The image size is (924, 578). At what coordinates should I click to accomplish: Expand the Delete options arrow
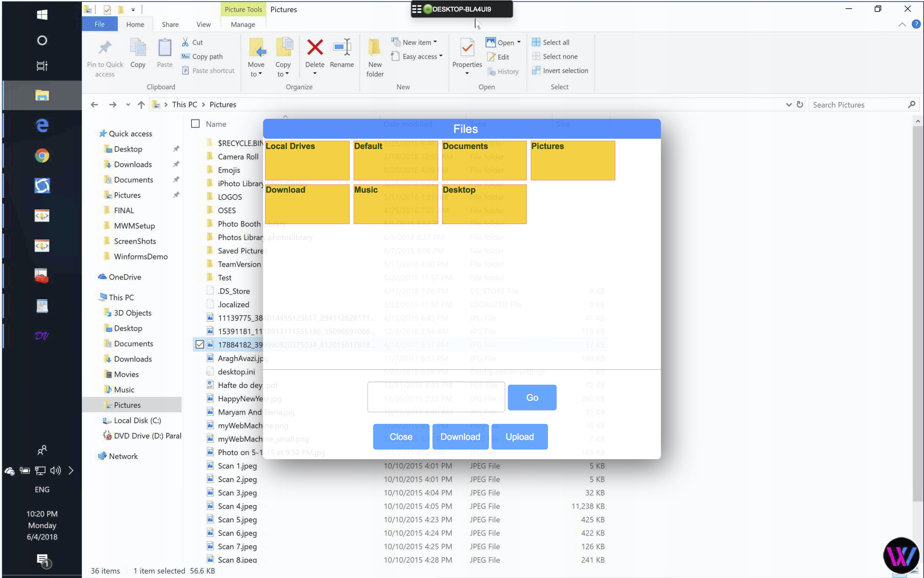(315, 74)
